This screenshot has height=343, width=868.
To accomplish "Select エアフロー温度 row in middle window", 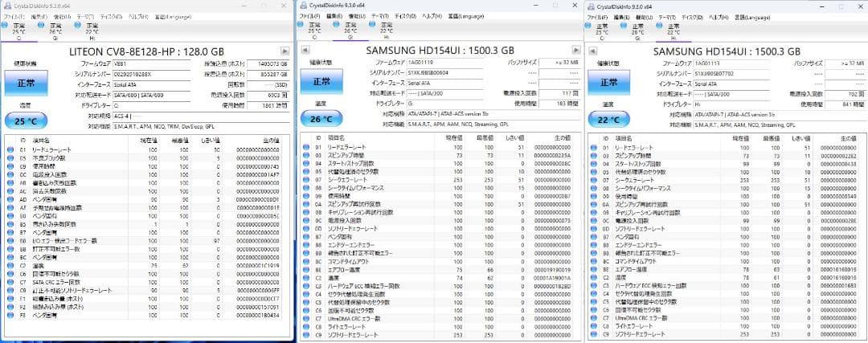I will pos(438,270).
